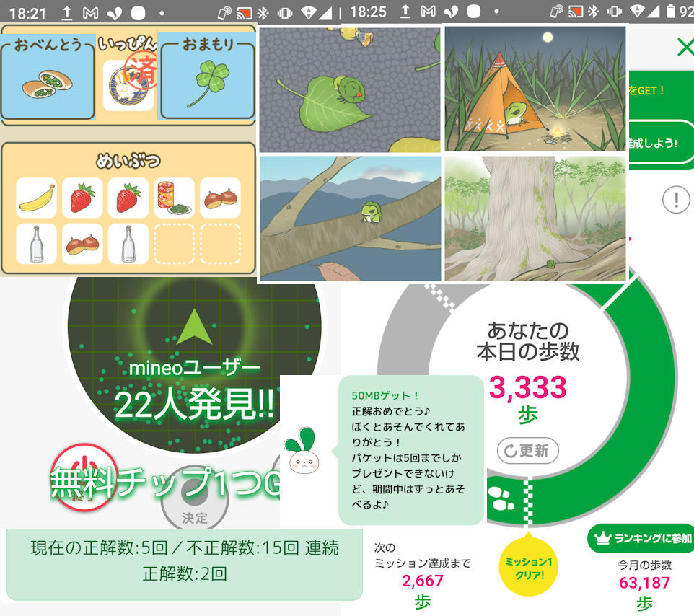Tap the battery icon in status bar

672,11
